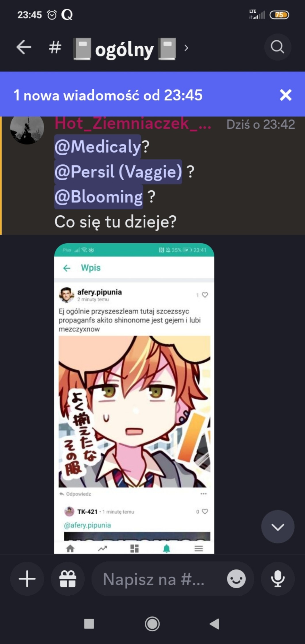Screen dimensions: 305x644
Task: Tap the microphone voice message button
Action: tap(278, 579)
